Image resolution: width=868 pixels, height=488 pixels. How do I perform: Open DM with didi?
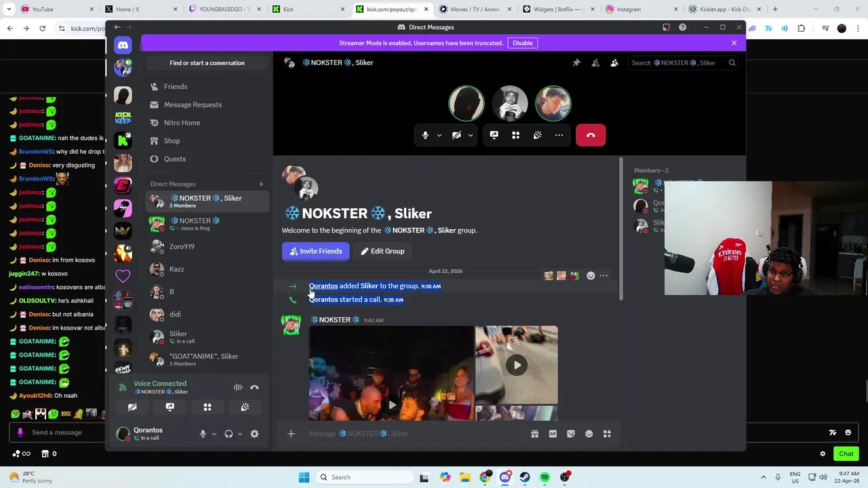point(207,314)
